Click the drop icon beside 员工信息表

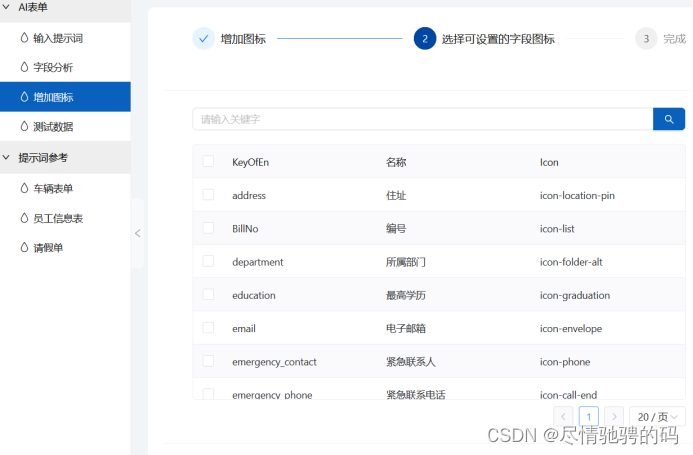(24, 218)
